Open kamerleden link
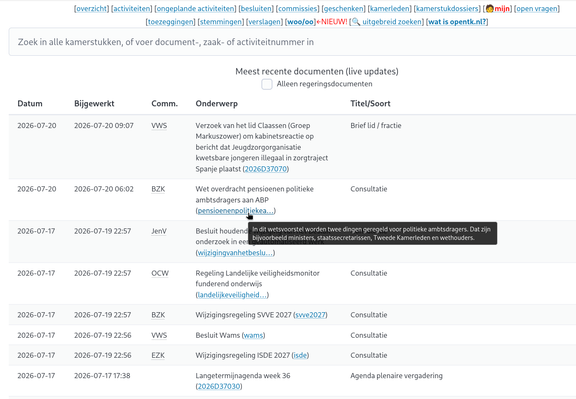The image size is (576, 399). (390, 8)
